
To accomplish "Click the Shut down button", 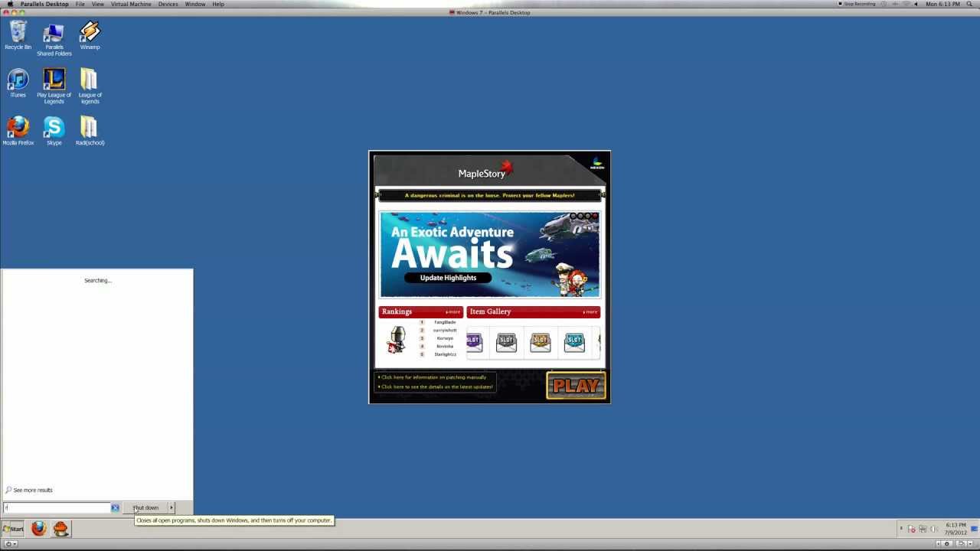I will pos(145,507).
